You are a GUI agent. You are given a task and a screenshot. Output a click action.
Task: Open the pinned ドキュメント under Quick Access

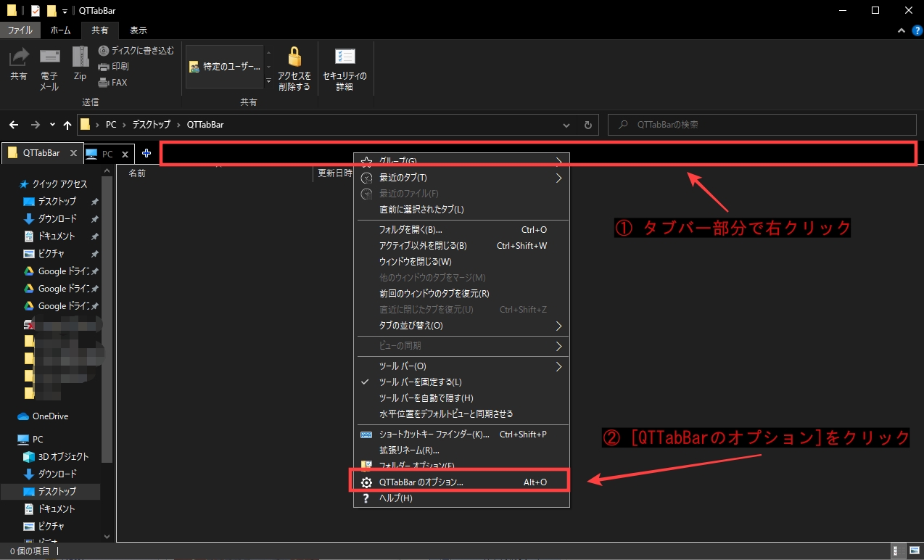(x=57, y=236)
